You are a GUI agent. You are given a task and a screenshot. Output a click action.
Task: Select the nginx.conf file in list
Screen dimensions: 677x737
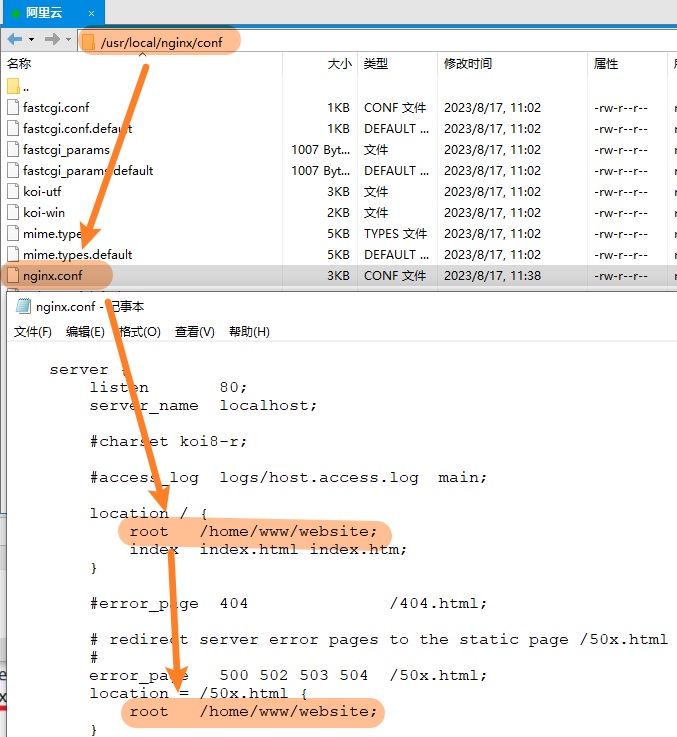(53, 275)
